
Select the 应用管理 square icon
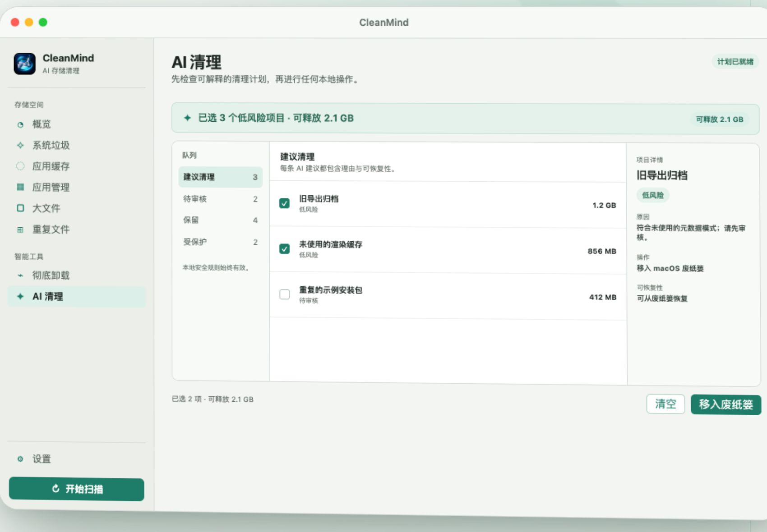[20, 187]
